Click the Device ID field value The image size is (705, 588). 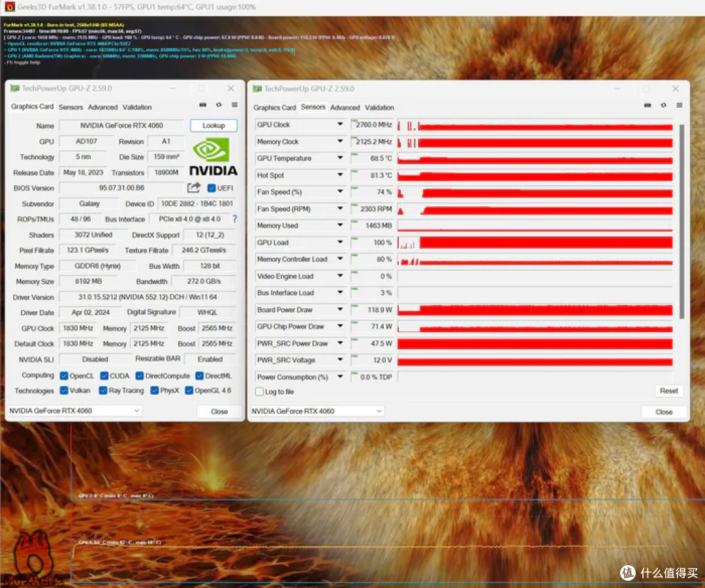(x=197, y=204)
